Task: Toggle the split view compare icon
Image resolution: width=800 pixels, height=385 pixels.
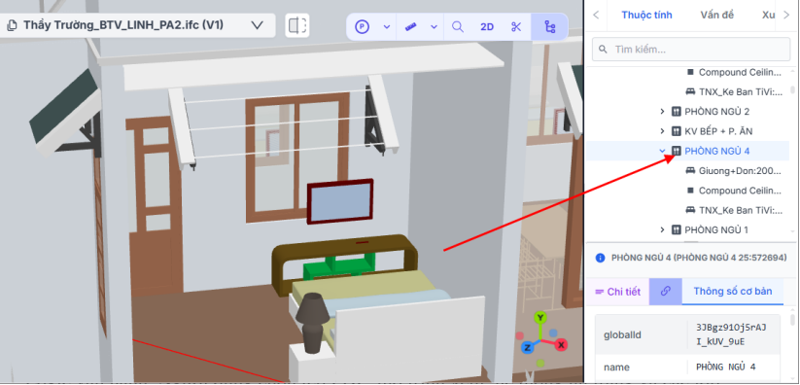Action: click(x=297, y=25)
